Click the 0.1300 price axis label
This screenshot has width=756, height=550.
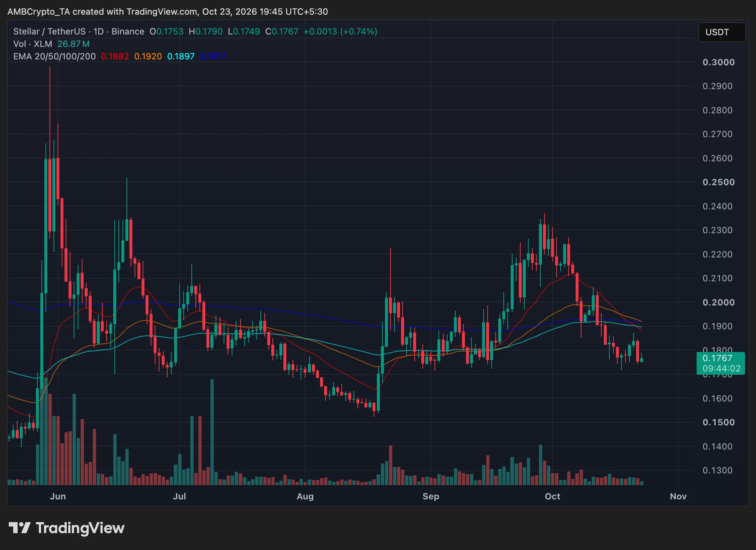(718, 470)
